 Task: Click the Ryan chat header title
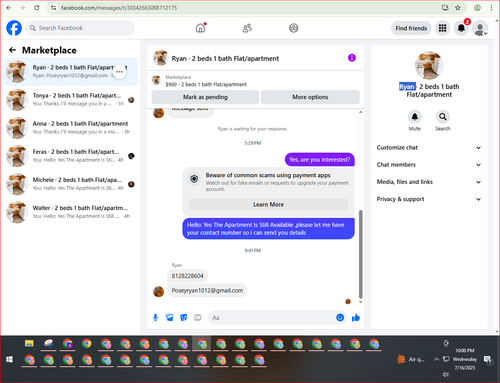[x=225, y=58]
